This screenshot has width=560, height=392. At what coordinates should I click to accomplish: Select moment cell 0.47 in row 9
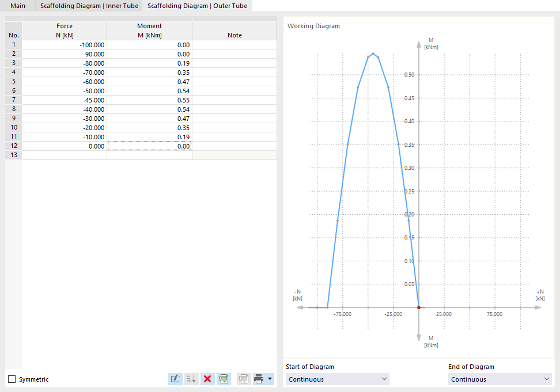pos(150,119)
